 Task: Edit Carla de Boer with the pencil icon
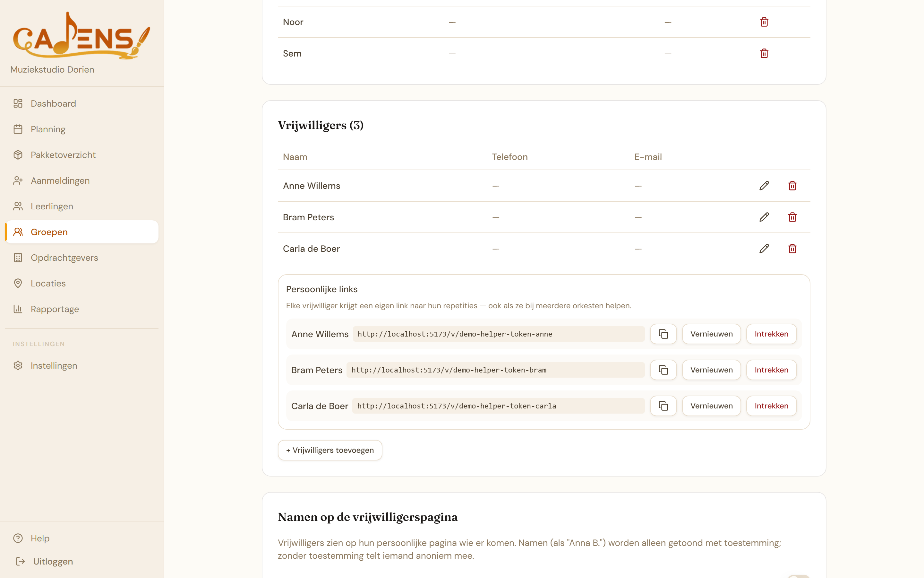pos(764,249)
